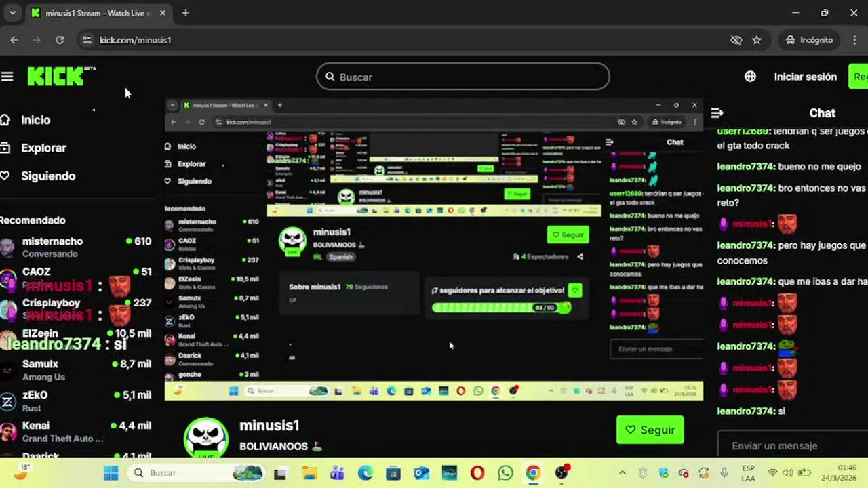Open Microsoft Edge from the taskbar
The image size is (868, 488).
point(365,473)
